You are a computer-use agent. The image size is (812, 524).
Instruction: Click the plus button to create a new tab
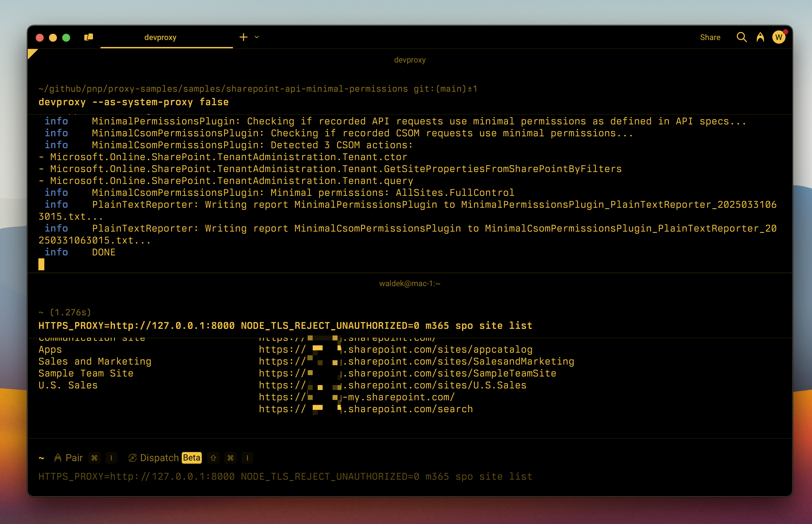pyautogui.click(x=243, y=37)
